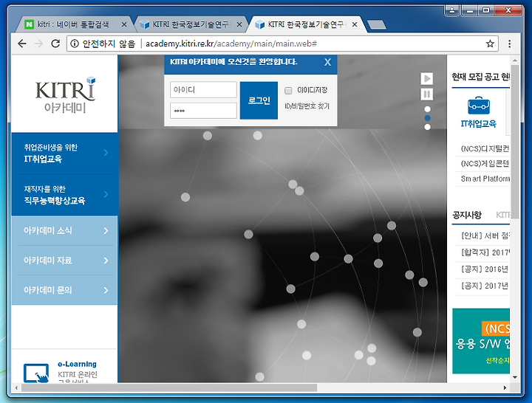Open the (NCS)게임콘텐 recruitment listing
This screenshot has width=532, height=403.
pyautogui.click(x=485, y=164)
